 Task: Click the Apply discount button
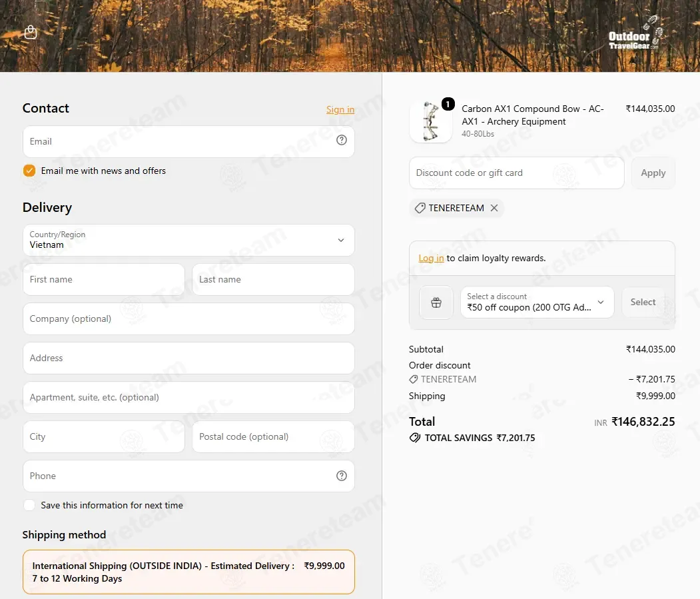653,173
